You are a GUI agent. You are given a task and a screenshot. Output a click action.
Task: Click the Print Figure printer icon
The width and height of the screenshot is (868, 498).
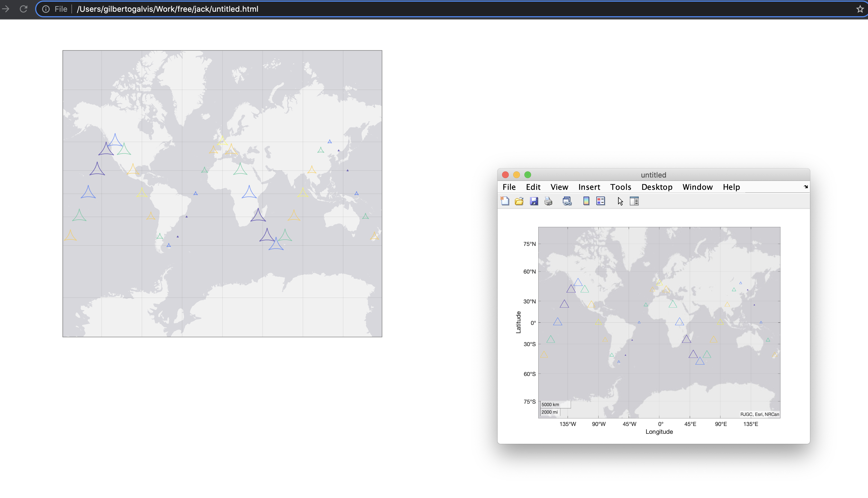click(x=548, y=201)
